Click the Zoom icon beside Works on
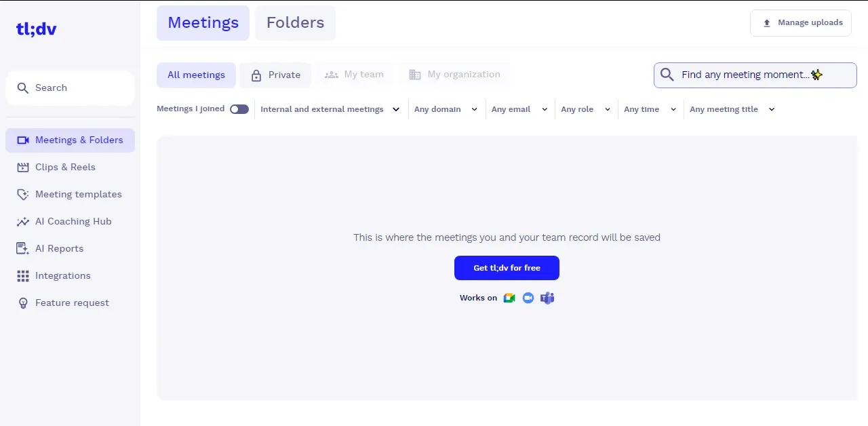The height and width of the screenshot is (426, 868). coord(528,298)
